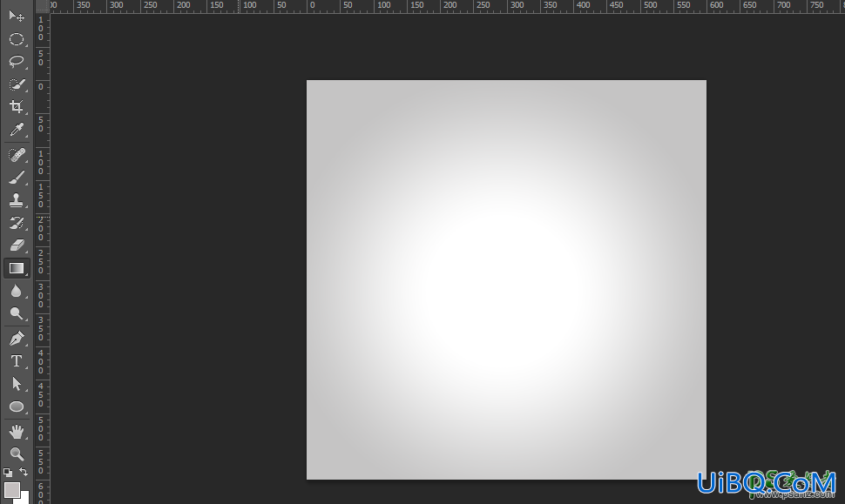Select the Brush tool
Viewport: 845px width, 504px height.
[17, 178]
